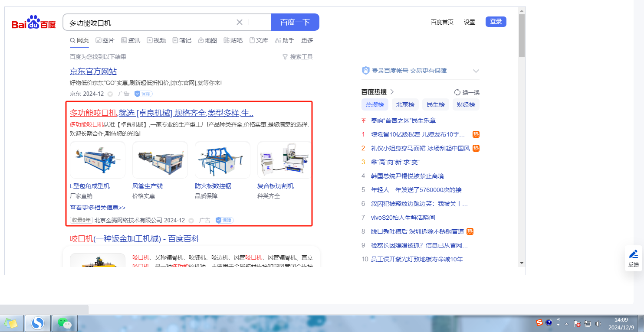644x332 pixels.
Task: Click the Baidu logo
Action: click(x=33, y=22)
